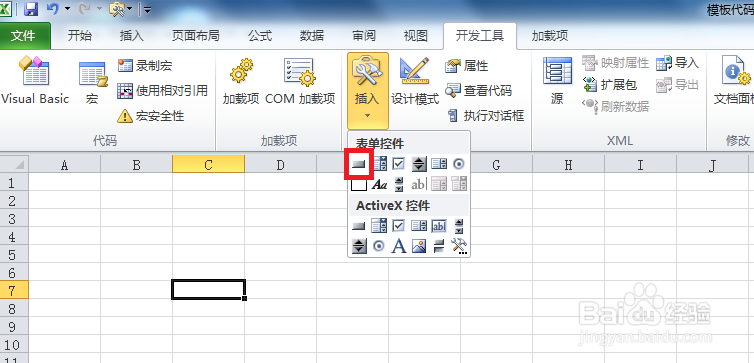This screenshot has height=363, width=754.
Task: Toggle 设计模式 design mode
Action: point(415,81)
